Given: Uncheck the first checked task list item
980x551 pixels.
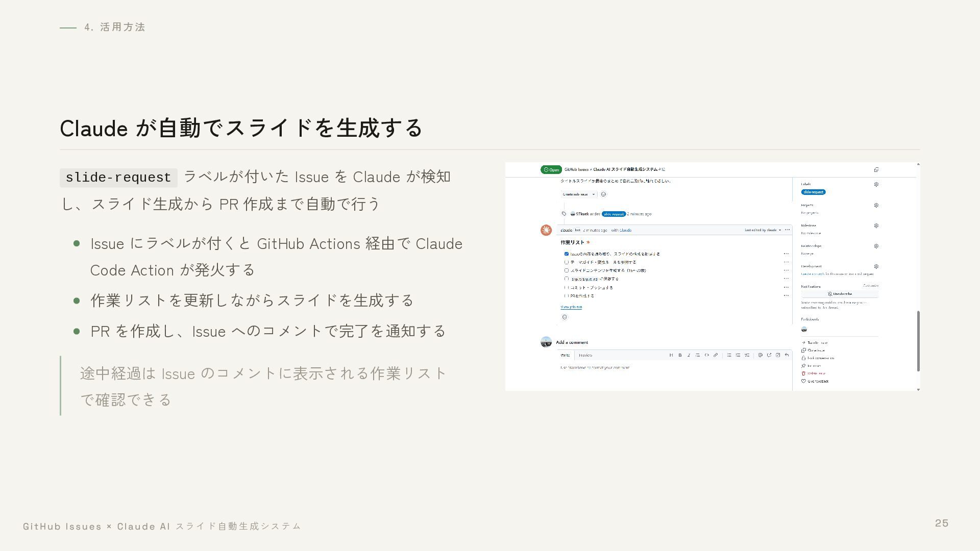Looking at the screenshot, I should (x=567, y=254).
